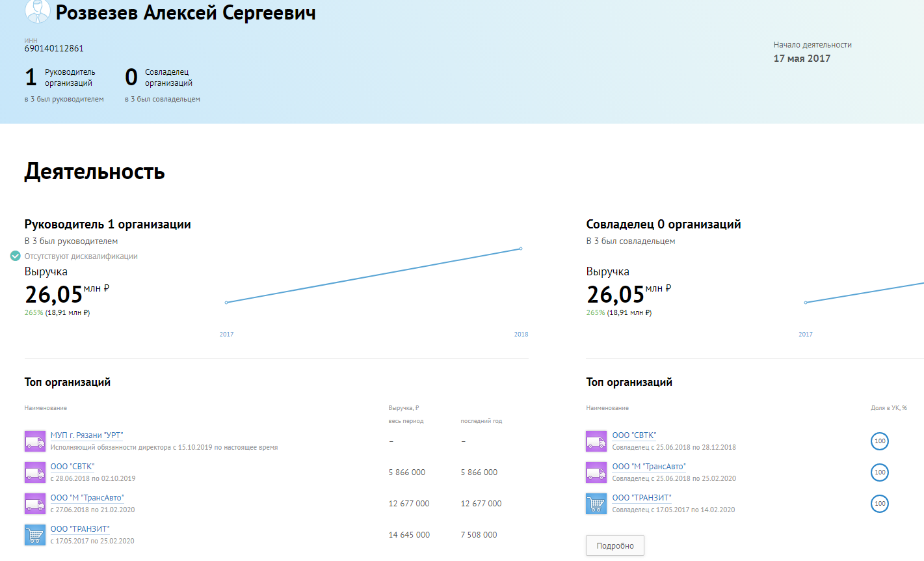This screenshot has height=561, width=924.
Task: Open ООО "М "ТрансАвто" link in manager list
Action: pos(87,498)
